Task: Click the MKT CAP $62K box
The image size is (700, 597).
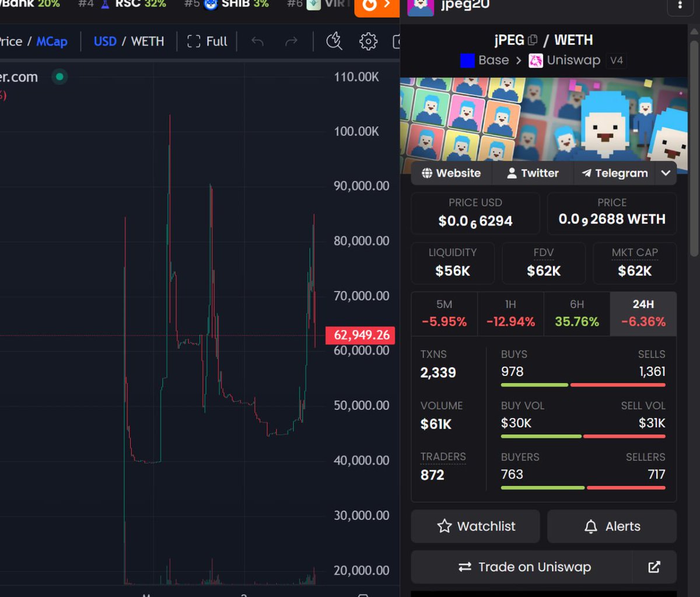Action: tap(635, 263)
